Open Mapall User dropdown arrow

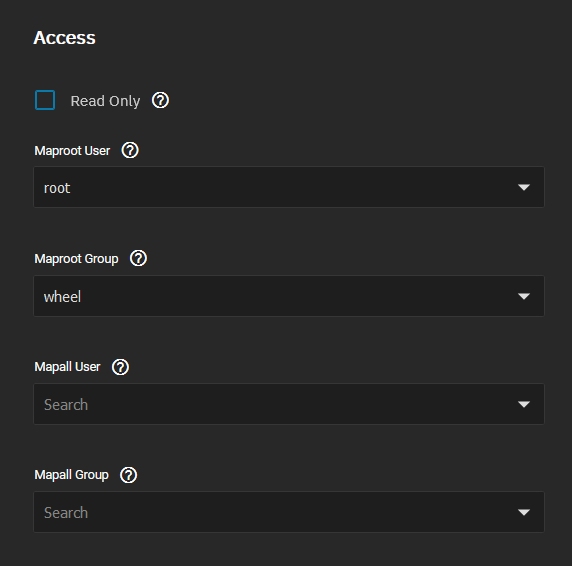524,404
